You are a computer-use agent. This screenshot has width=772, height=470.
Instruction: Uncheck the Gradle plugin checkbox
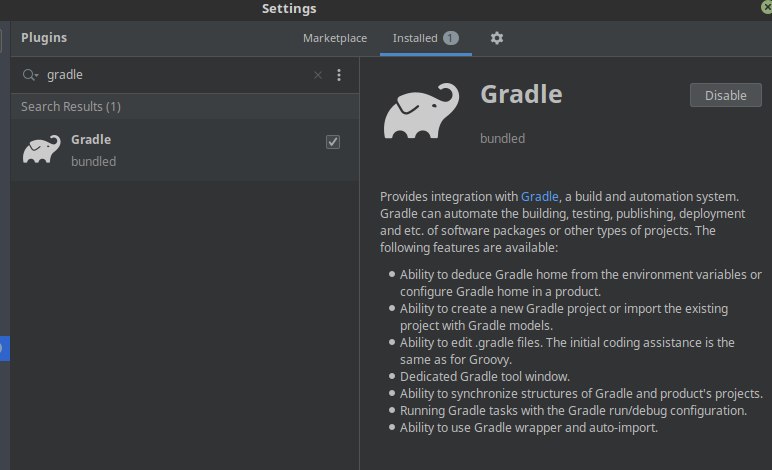333,142
